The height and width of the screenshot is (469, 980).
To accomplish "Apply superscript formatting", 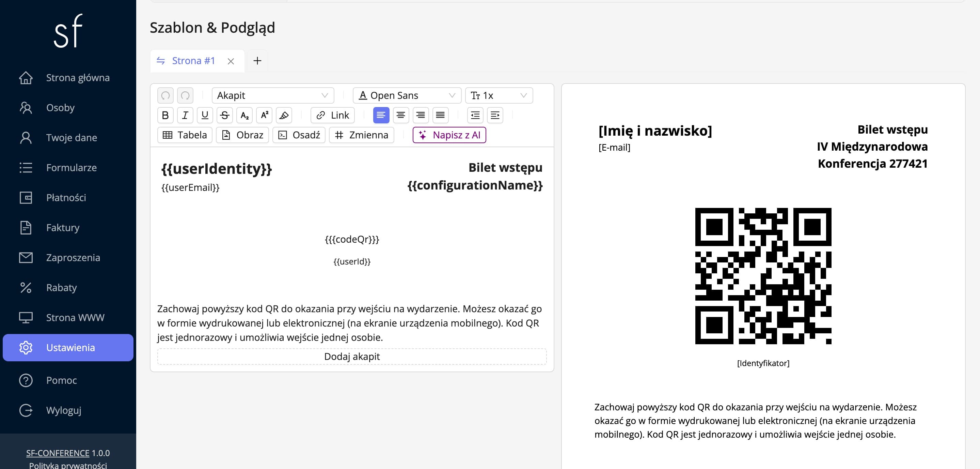I will coord(264,115).
